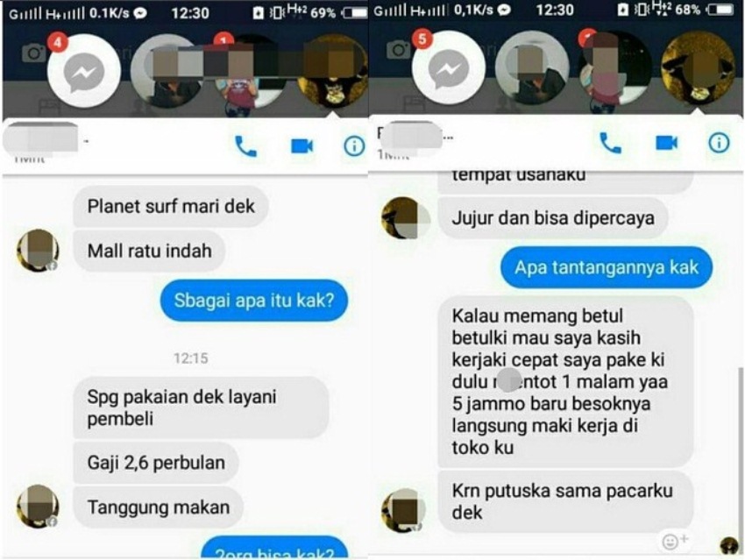This screenshot has width=745, height=560.
Task: Open conversation info in left chat
Action: 354,146
